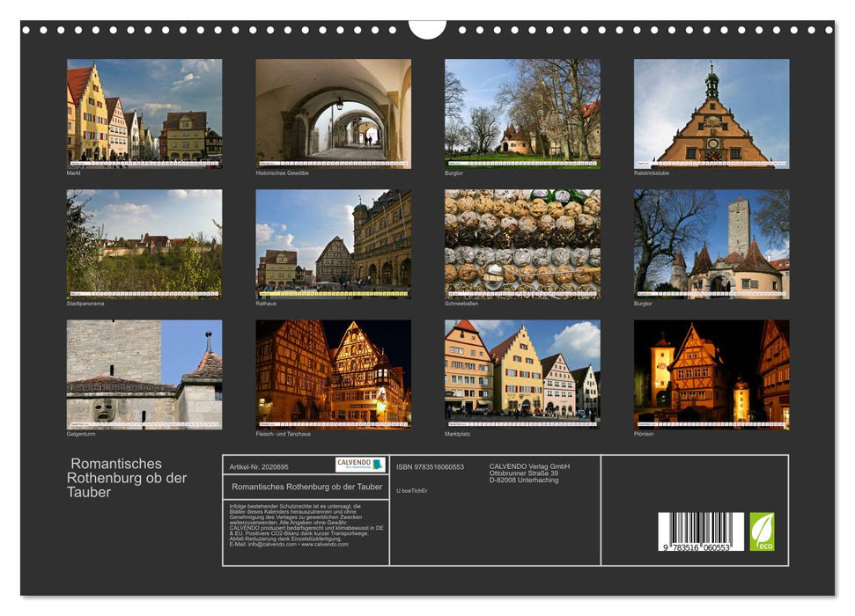Click the Artikel-Nr. 2020695 field
Screen dimensions: 855x616
(258, 464)
